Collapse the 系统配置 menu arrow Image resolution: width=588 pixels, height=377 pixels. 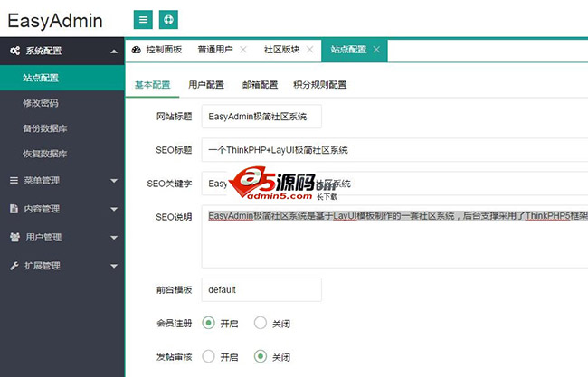(114, 52)
